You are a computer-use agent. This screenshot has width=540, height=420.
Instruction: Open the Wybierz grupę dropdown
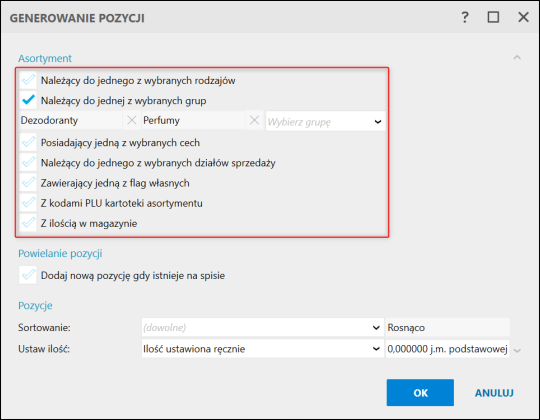(325, 121)
